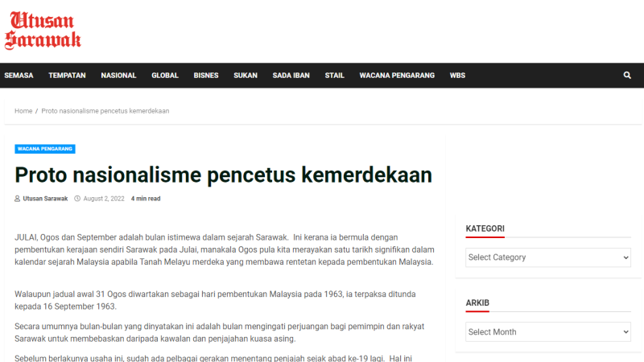Open the Select Category dropdown

pos(547,257)
